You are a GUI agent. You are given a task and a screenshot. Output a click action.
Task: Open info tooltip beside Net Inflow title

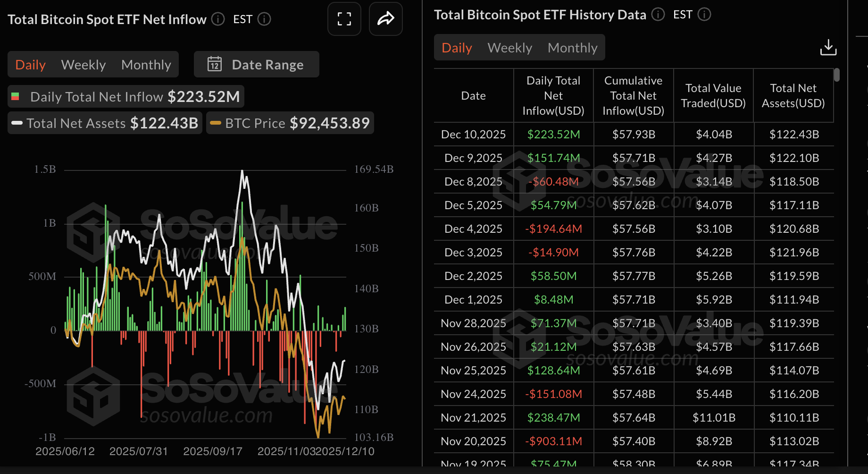tap(217, 19)
